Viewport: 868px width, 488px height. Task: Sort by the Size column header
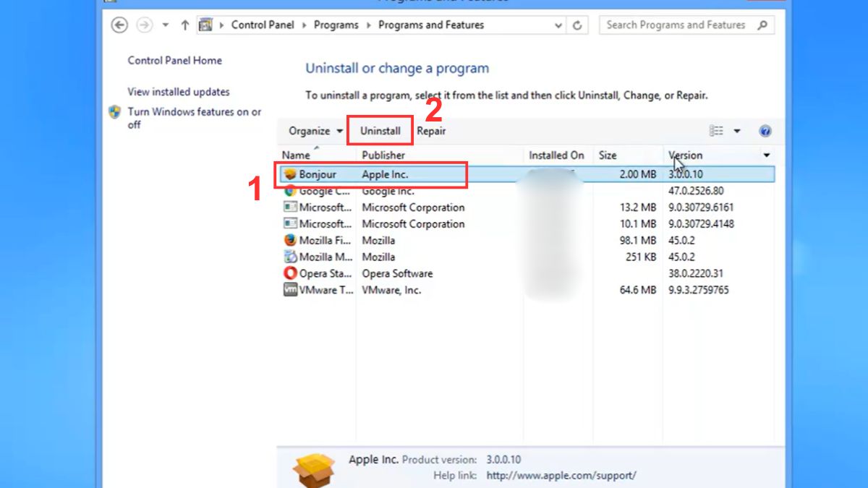[608, 155]
